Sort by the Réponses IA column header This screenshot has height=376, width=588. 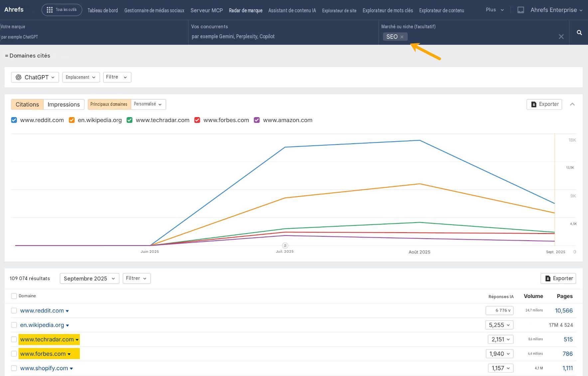click(x=501, y=296)
